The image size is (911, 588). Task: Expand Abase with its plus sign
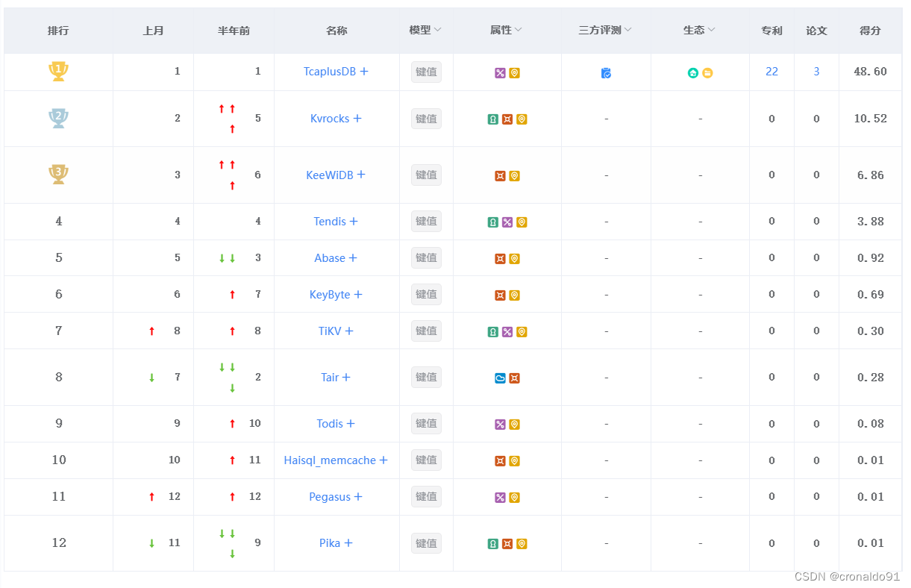pyautogui.click(x=353, y=258)
